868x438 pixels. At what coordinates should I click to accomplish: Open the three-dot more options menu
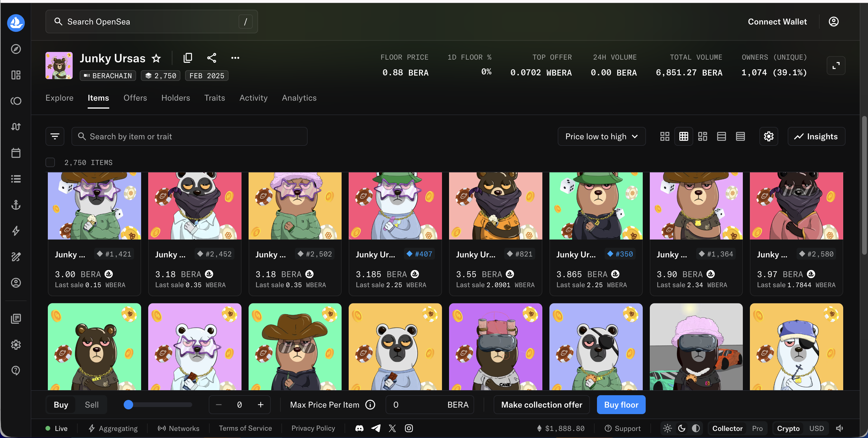pos(235,58)
